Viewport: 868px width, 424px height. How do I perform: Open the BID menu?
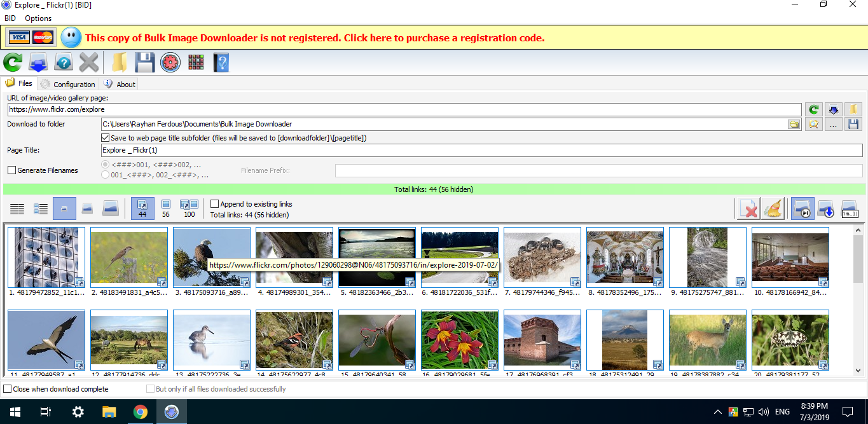[10, 18]
